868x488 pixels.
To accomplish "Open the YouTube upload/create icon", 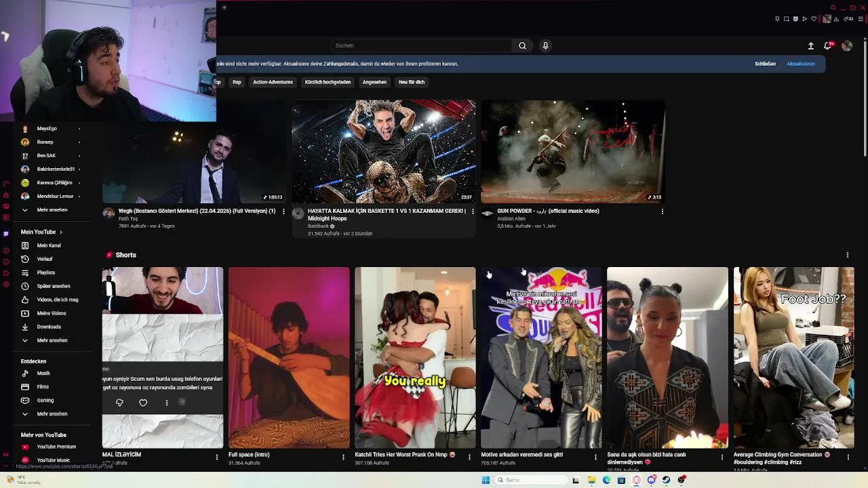I will (810, 45).
